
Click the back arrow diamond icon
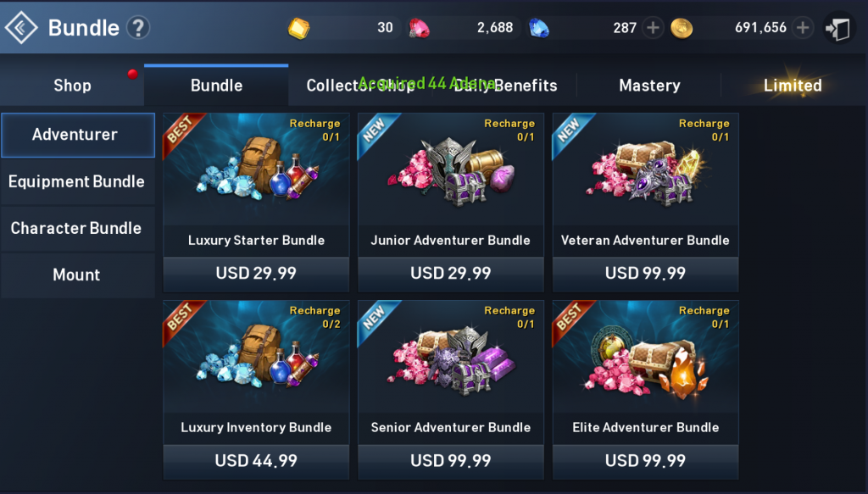[21, 28]
